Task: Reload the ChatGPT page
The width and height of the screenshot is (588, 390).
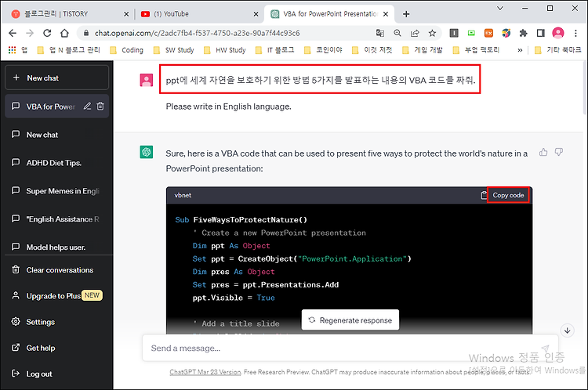Action: [47, 33]
